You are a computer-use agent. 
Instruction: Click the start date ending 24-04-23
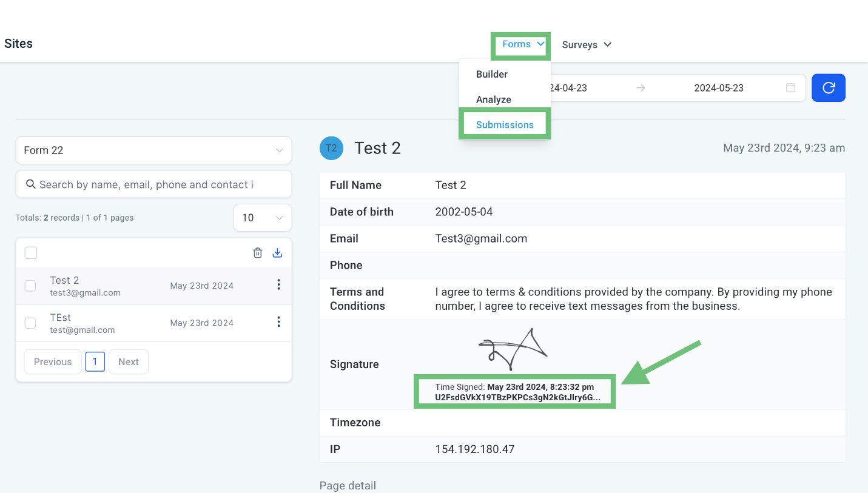(x=568, y=88)
